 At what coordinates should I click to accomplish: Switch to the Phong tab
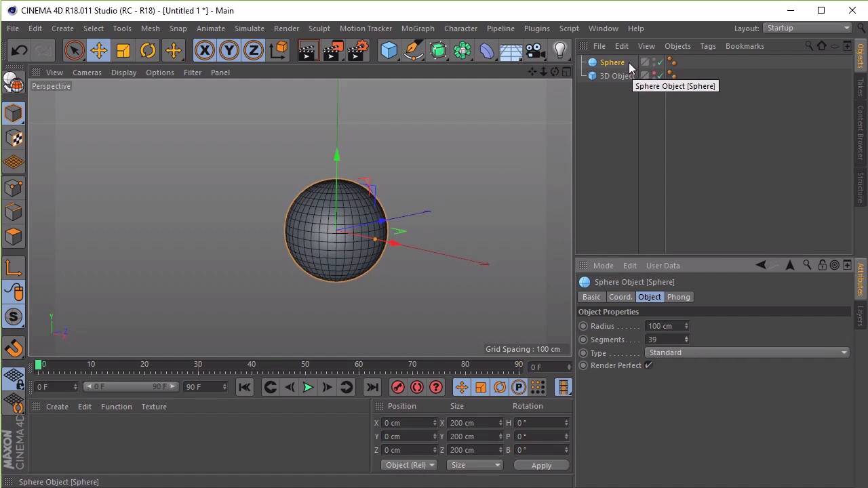point(678,297)
